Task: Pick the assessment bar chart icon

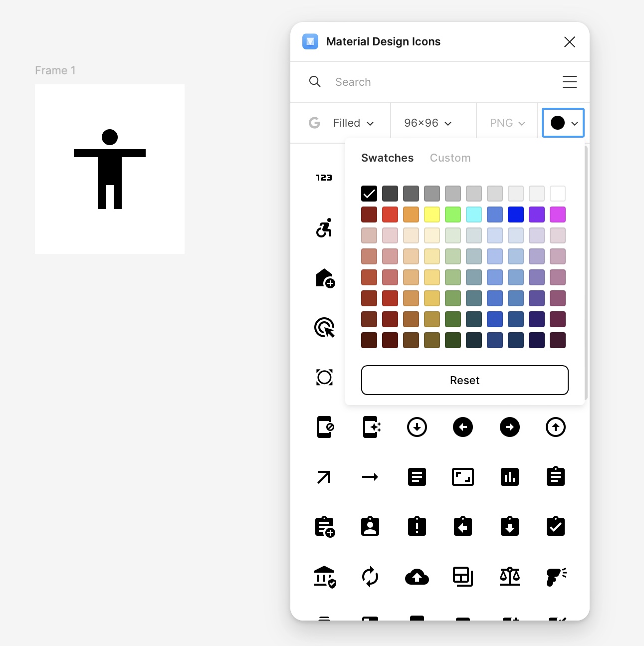Action: pyautogui.click(x=510, y=477)
